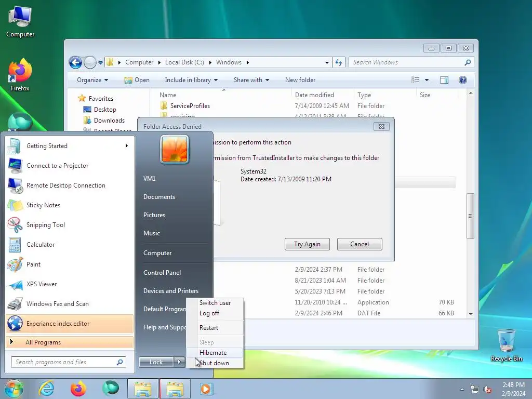This screenshot has height=399, width=532.
Task: Select Restart from power menu
Action: 215,328
